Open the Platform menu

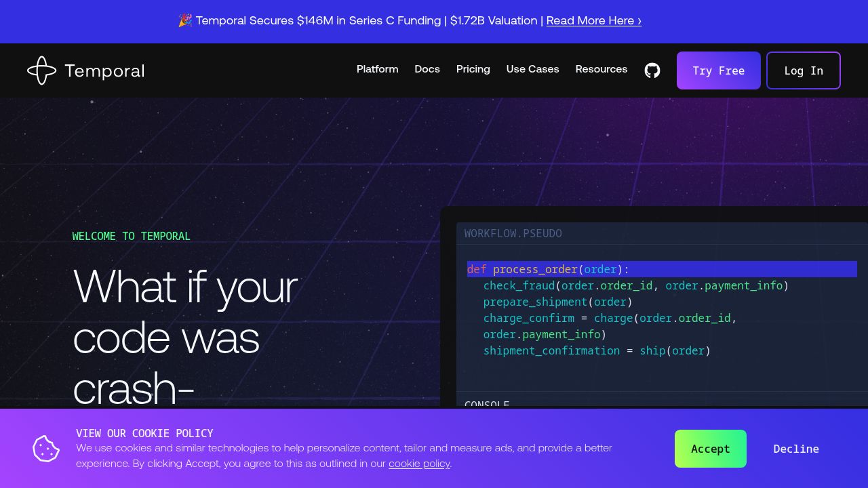click(378, 69)
